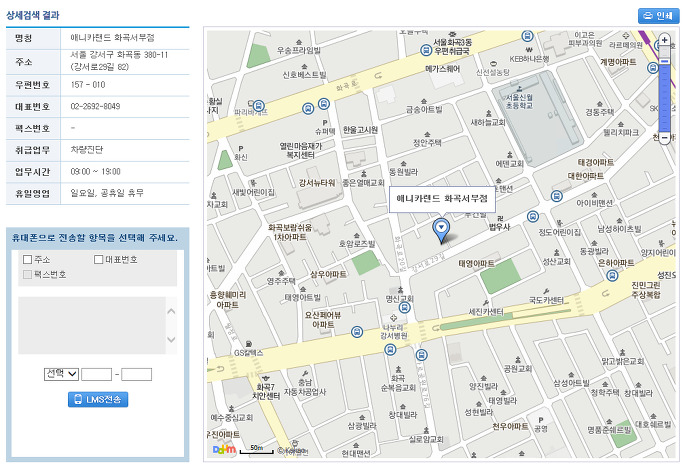This screenshot has width=683, height=467.
Task: Click the address 서울 강서구 화곡동 380-11
Action: (119, 55)
